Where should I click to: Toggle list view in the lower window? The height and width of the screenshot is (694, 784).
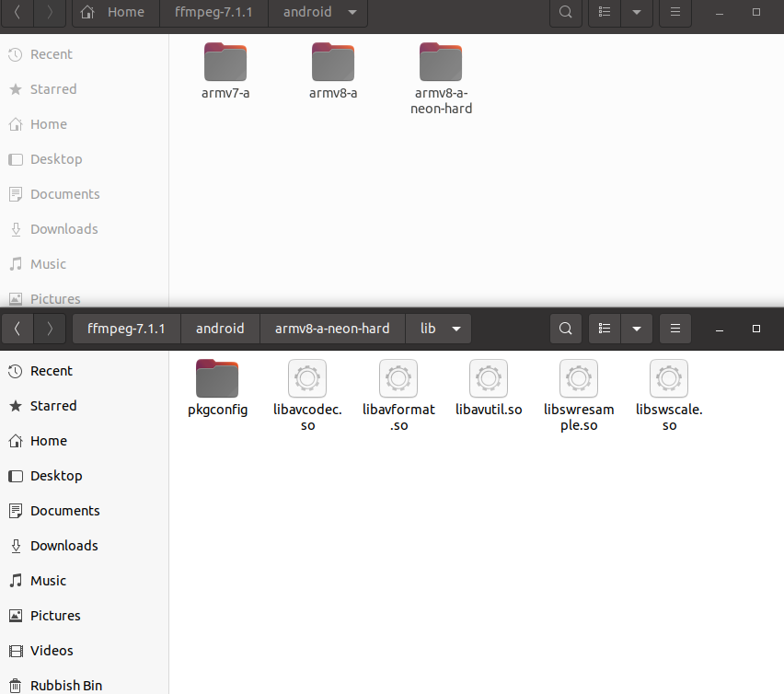[605, 329]
